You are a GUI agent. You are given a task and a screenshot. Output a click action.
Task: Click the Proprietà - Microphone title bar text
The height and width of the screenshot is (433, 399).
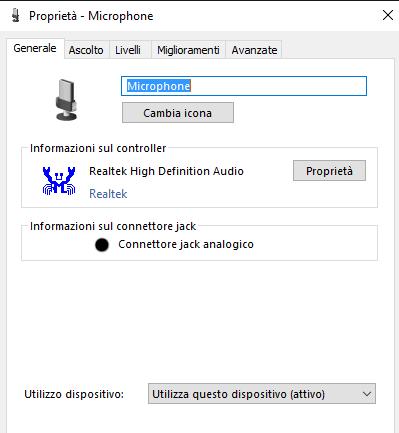(x=91, y=16)
